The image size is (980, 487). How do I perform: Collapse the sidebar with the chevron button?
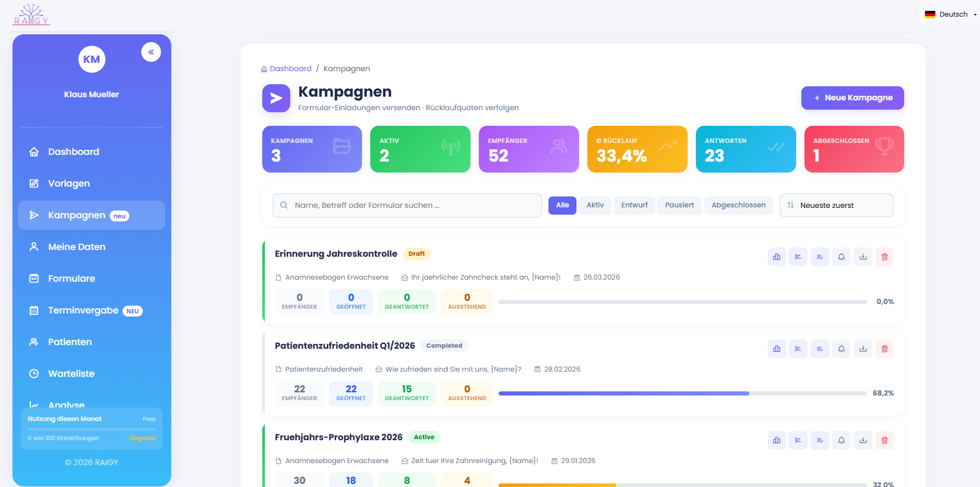pyautogui.click(x=151, y=52)
